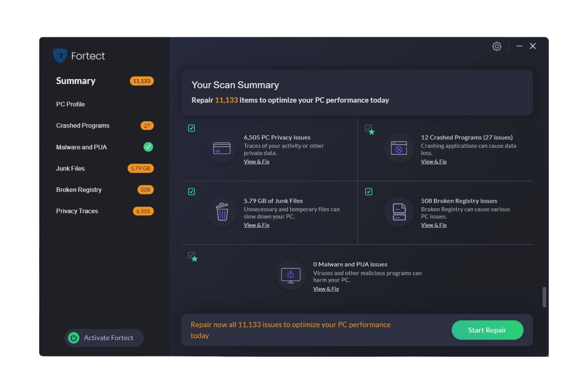This screenshot has width=588, height=392.
Task: Click View & Fix for Broken Registry
Action: 433,224
